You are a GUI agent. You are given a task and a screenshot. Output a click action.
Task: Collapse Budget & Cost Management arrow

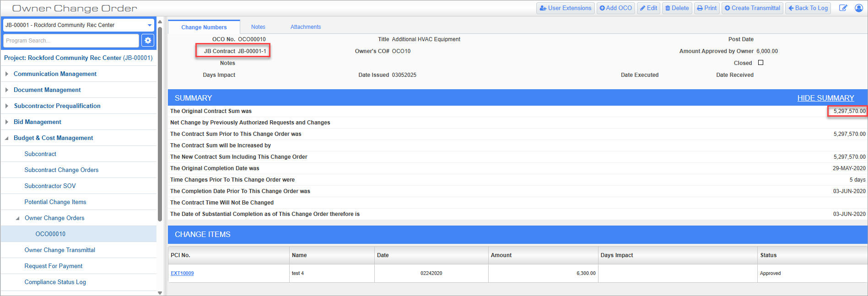pyautogui.click(x=7, y=138)
